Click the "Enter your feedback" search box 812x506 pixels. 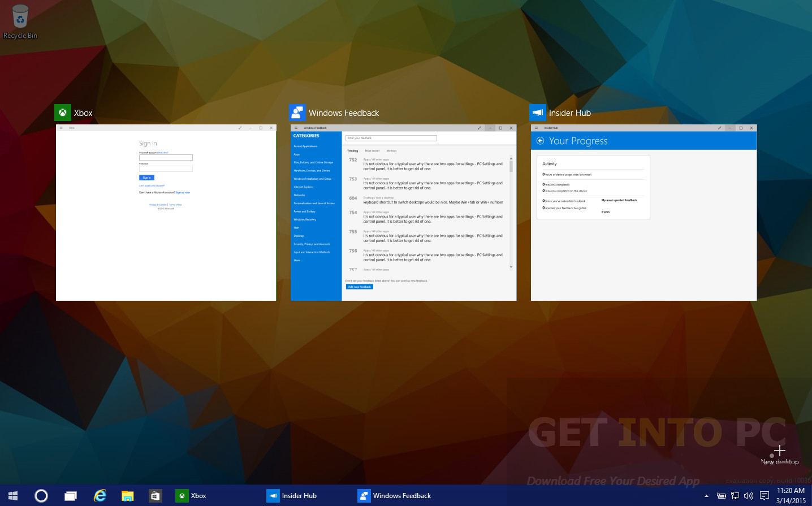391,138
